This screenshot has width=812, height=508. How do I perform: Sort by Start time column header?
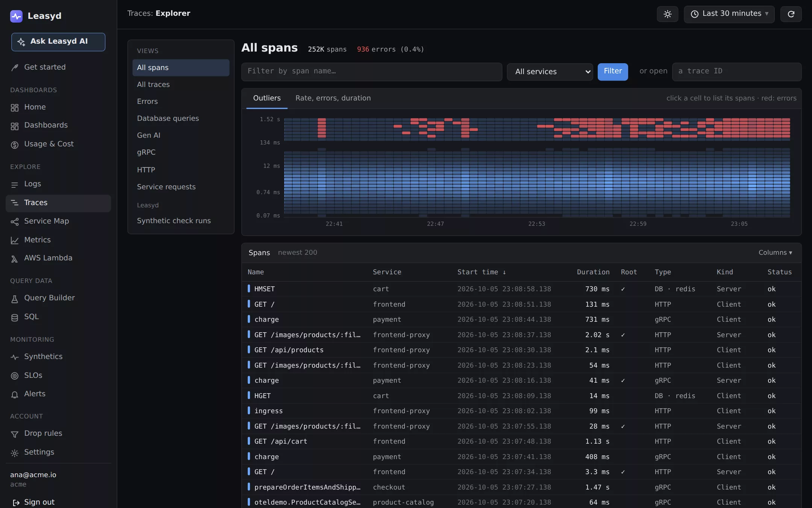point(482,272)
